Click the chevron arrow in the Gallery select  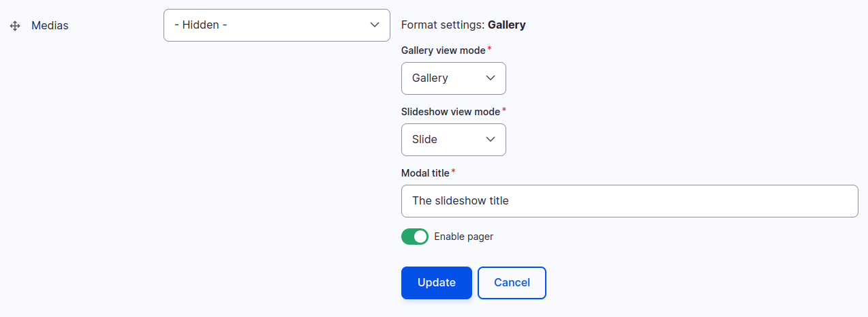(x=490, y=78)
